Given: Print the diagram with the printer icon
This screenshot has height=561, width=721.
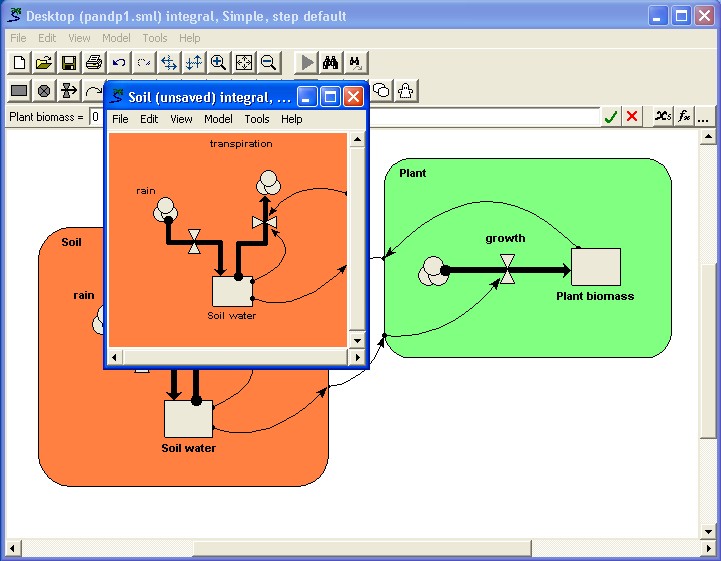Looking at the screenshot, I should pos(94,63).
